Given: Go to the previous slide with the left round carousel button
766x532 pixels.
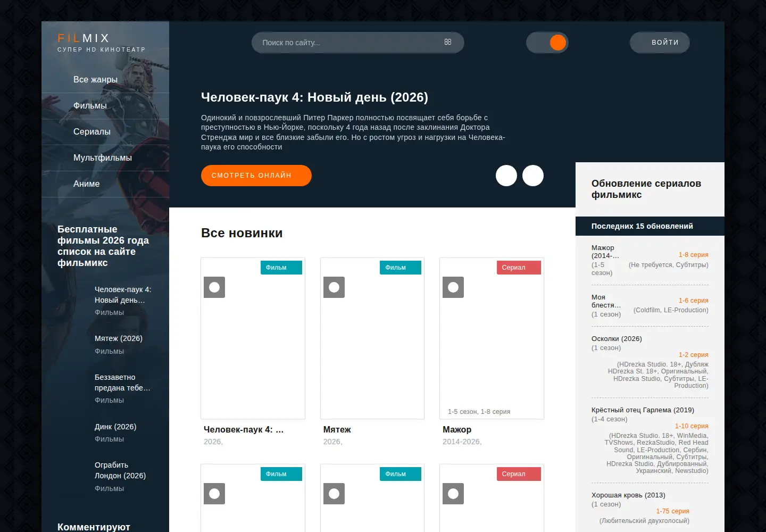Looking at the screenshot, I should 506,176.
